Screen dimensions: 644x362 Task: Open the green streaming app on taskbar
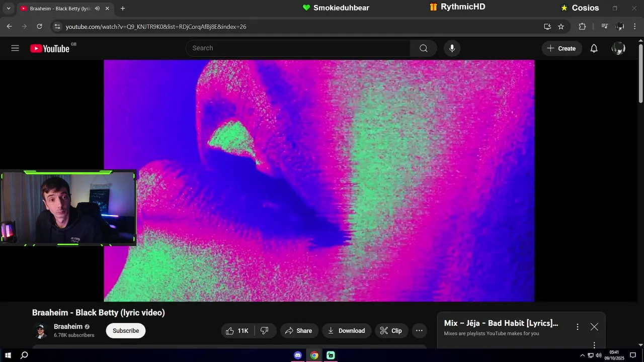coord(331,355)
